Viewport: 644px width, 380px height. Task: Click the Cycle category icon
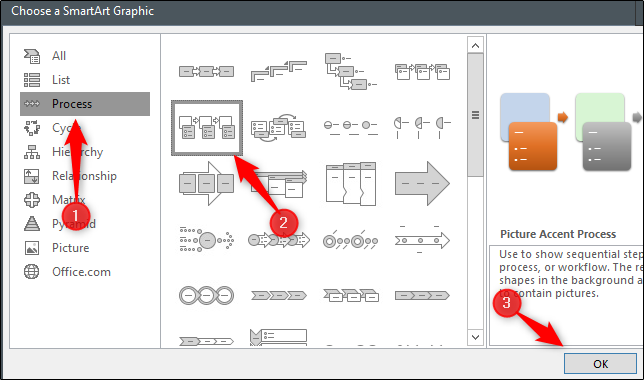coord(32,128)
